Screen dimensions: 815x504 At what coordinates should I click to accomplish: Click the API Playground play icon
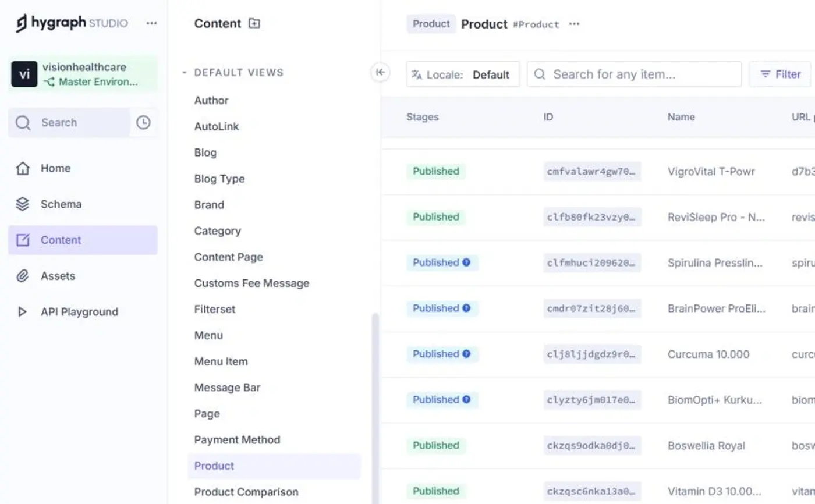click(x=23, y=312)
